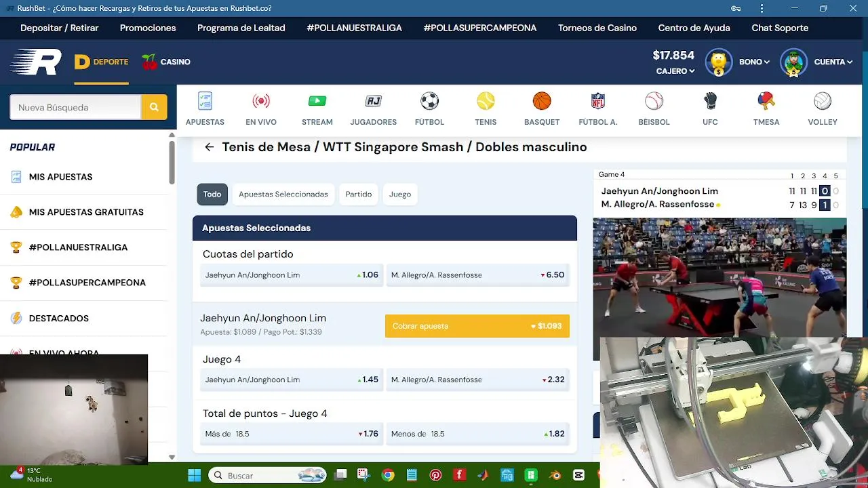Expand the Cajero dropdown
Viewport: 868px width, 488px height.
[675, 71]
